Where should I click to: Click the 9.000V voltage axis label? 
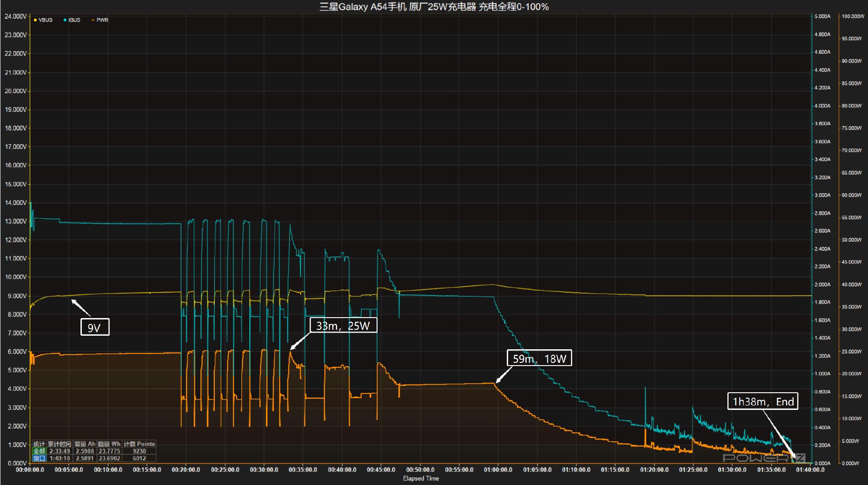[x=16, y=296]
